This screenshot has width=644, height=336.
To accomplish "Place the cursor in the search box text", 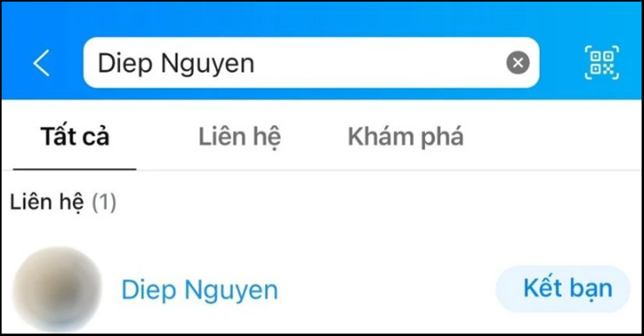I will click(x=176, y=64).
